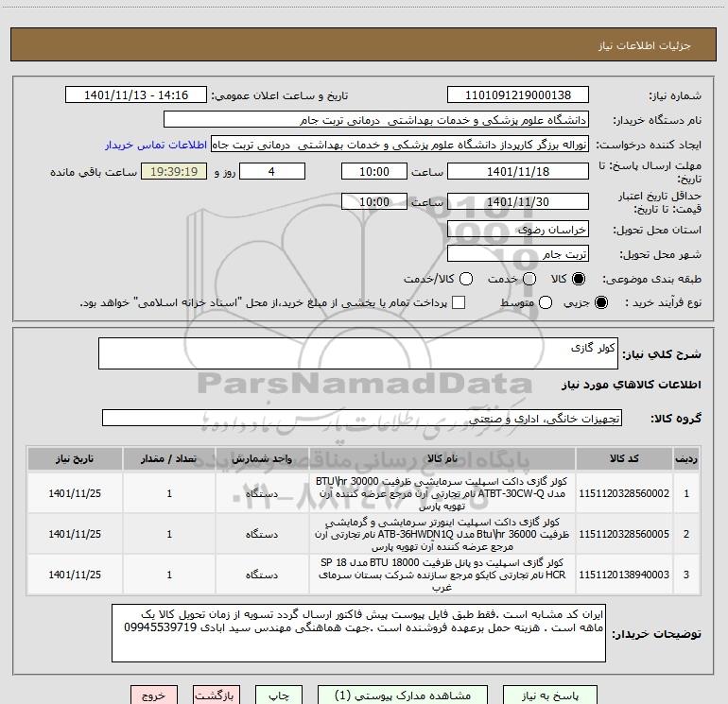Click product code 1151120328560005
728x704 pixels.
[x=624, y=534]
